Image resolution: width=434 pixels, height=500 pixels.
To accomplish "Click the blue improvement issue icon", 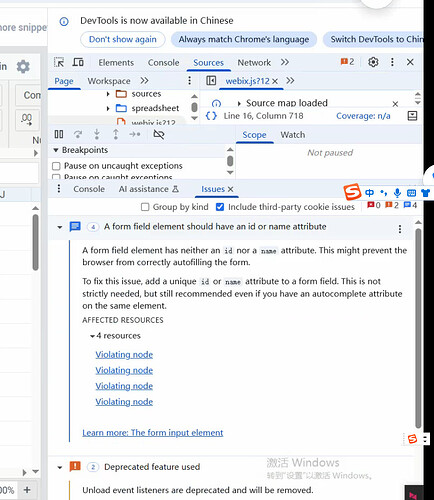I will [x=75, y=227].
